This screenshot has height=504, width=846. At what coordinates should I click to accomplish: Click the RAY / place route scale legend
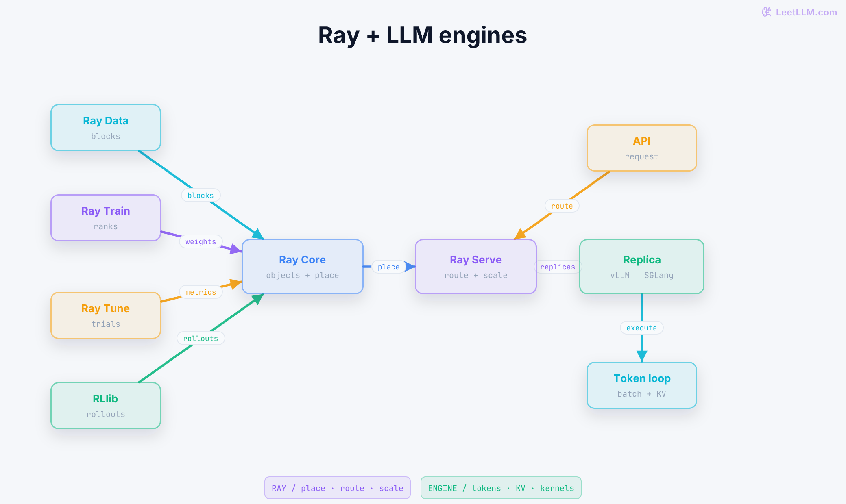click(x=338, y=488)
